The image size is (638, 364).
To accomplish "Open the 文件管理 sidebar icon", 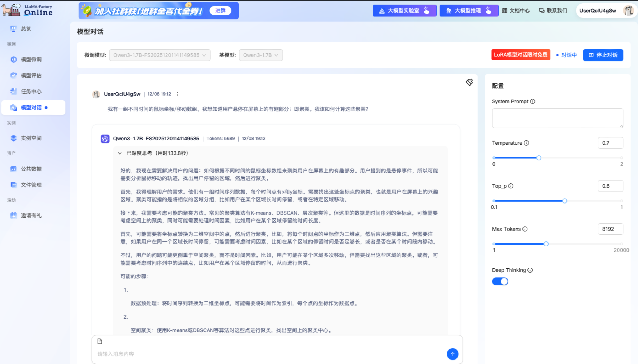I will point(13,185).
